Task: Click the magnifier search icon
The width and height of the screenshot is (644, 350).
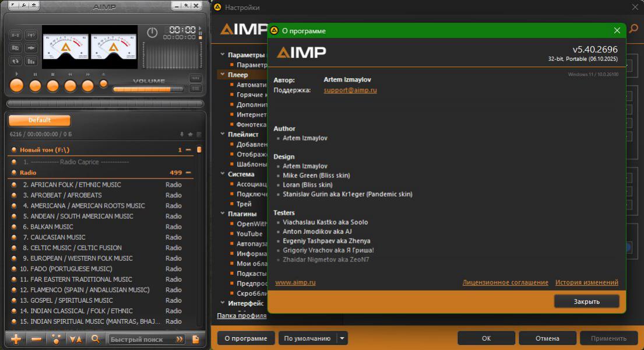Action: click(x=96, y=339)
